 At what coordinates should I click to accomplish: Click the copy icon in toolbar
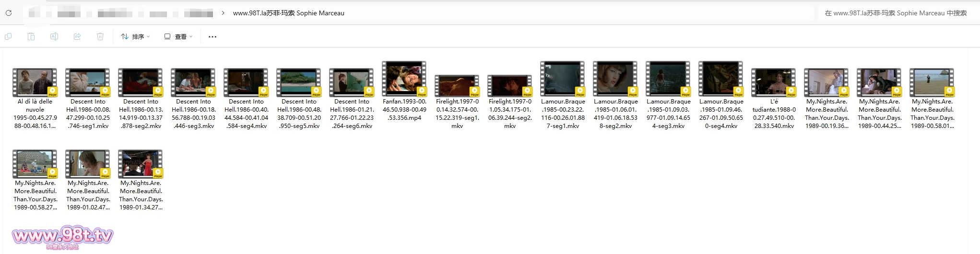pos(8,36)
